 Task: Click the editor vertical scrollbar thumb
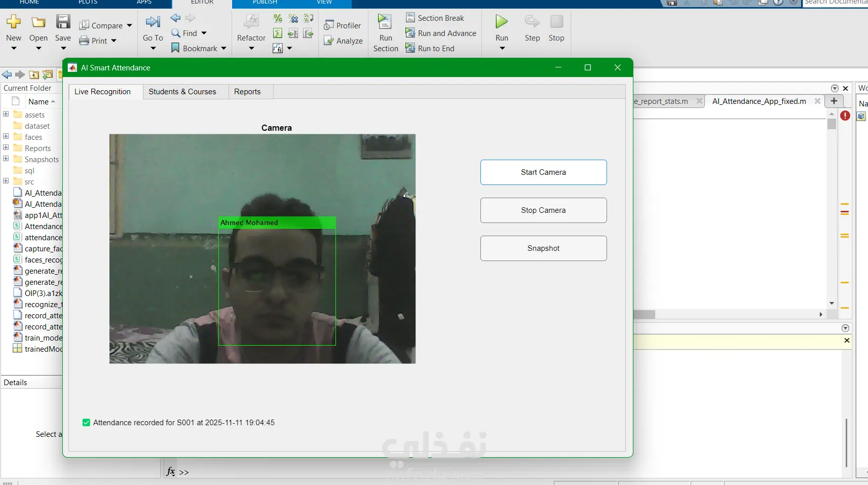coord(832,124)
